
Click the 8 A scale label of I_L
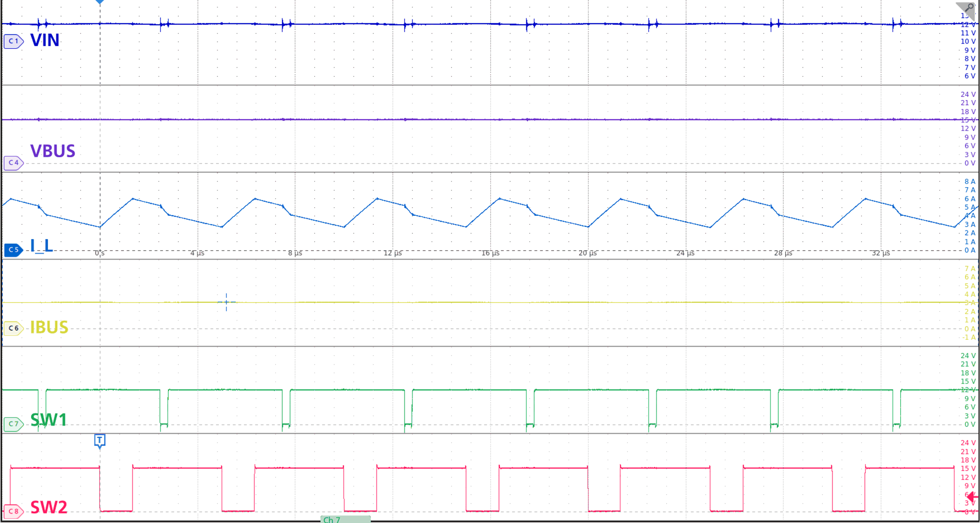pos(970,181)
